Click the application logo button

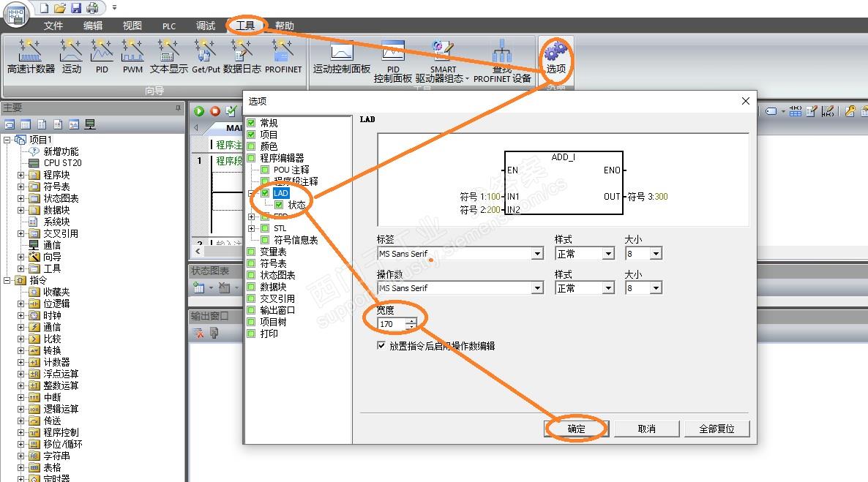click(15, 14)
